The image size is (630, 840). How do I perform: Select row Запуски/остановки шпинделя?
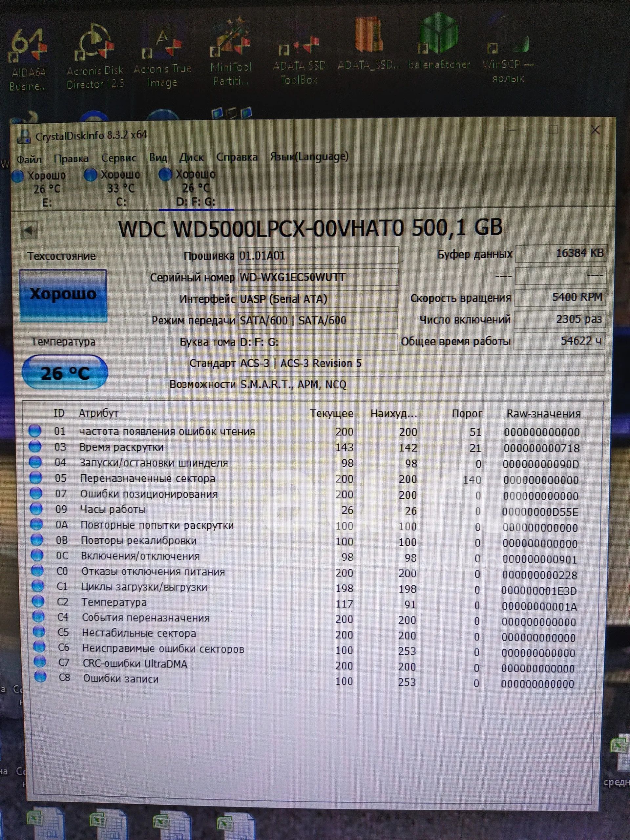(304, 463)
